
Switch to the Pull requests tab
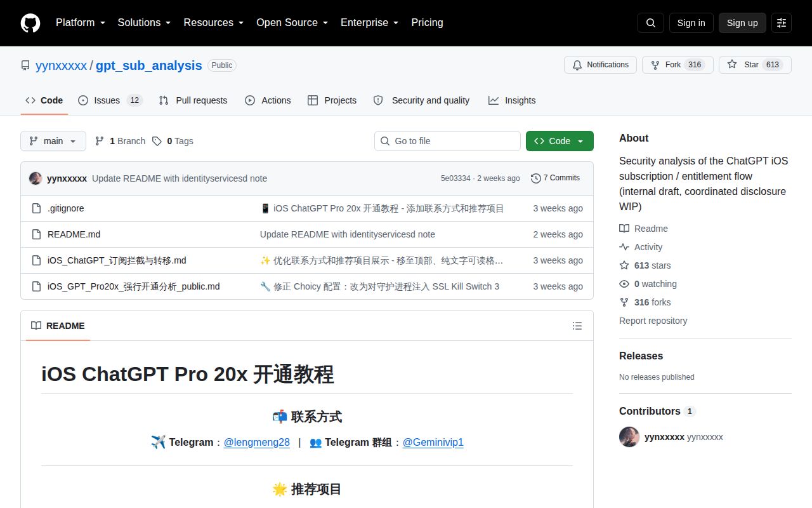coord(193,100)
